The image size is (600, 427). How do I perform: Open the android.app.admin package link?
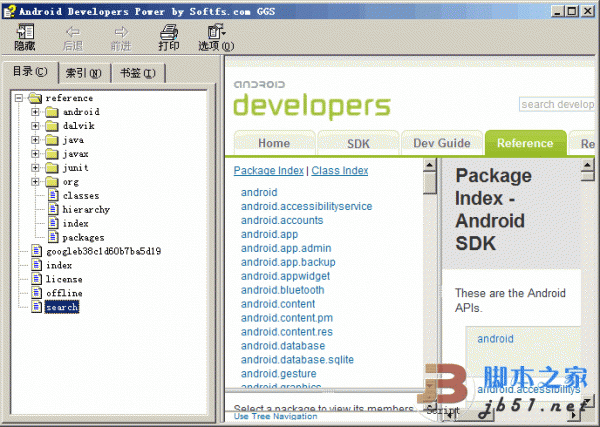[x=286, y=248]
